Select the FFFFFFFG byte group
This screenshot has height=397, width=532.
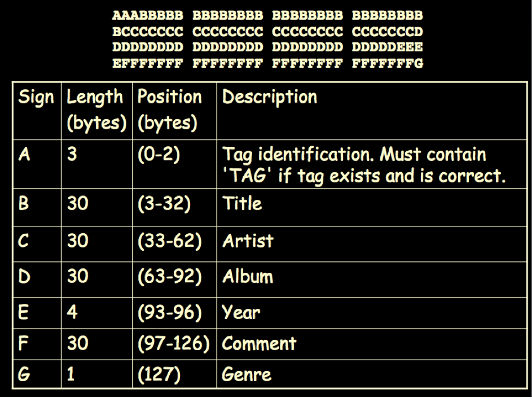click(x=387, y=63)
